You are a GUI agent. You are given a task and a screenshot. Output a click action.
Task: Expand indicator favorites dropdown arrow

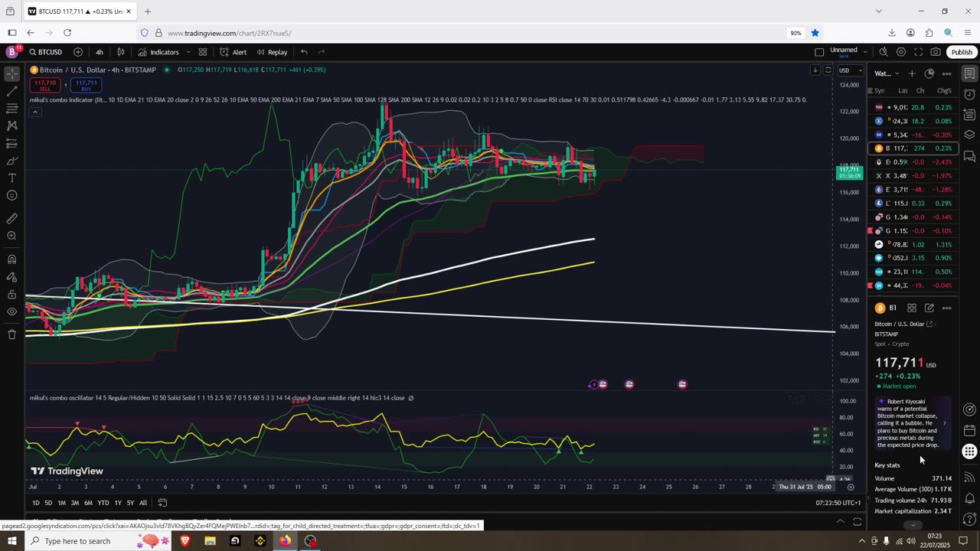(188, 52)
